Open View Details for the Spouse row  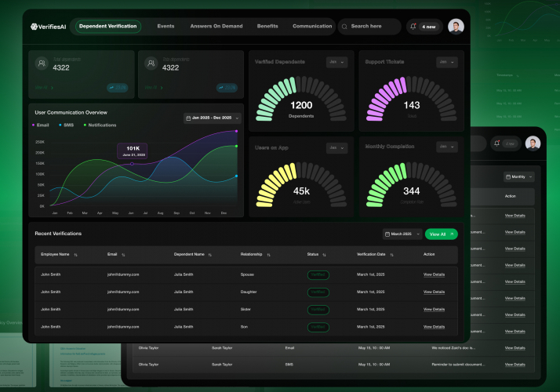click(434, 274)
